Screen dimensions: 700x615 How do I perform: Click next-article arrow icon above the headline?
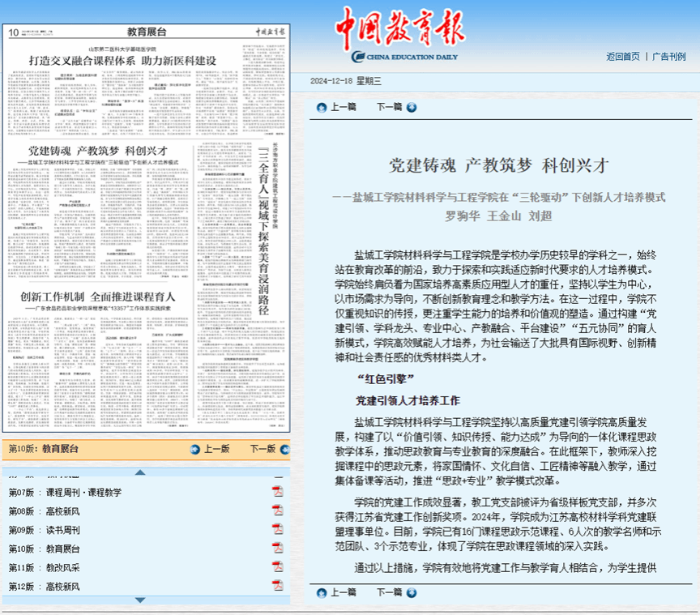[x=412, y=107]
